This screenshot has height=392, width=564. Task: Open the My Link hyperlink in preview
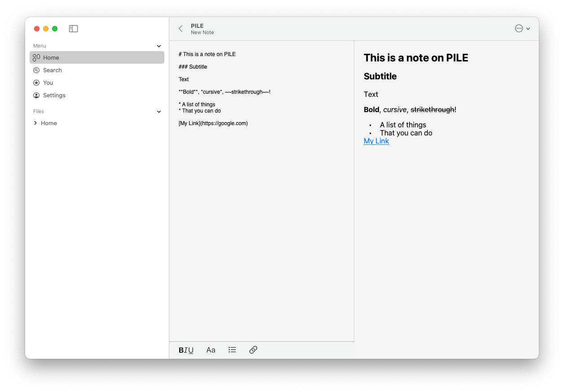[x=376, y=141]
